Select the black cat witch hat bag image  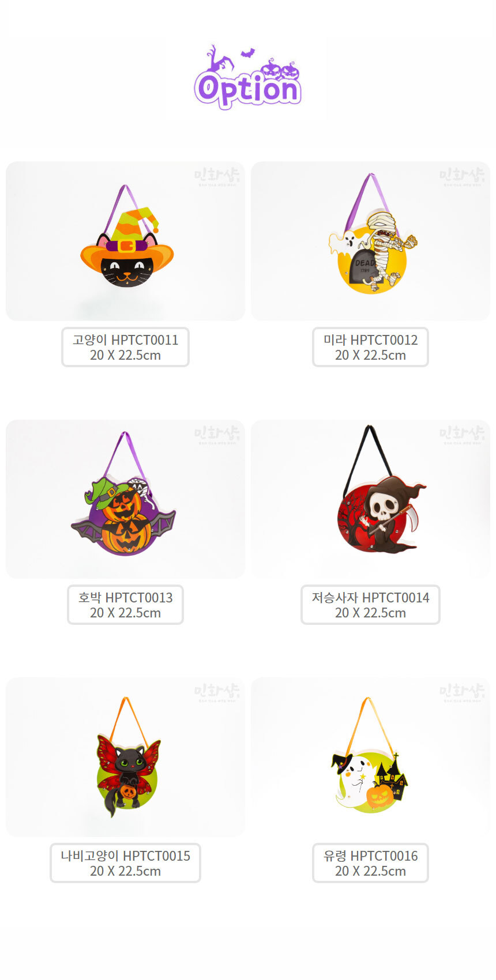pyautogui.click(x=125, y=241)
